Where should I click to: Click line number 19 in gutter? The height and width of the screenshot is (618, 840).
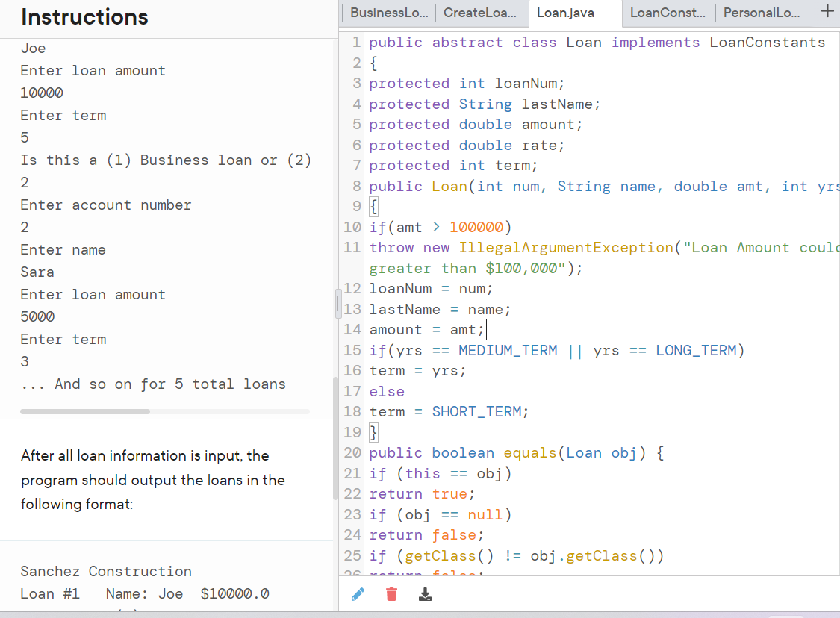pyautogui.click(x=352, y=432)
